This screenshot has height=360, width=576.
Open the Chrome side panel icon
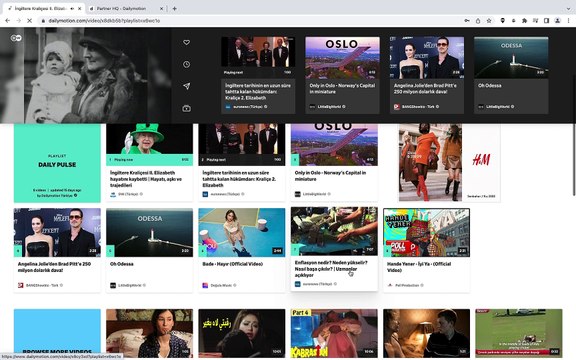point(546,21)
